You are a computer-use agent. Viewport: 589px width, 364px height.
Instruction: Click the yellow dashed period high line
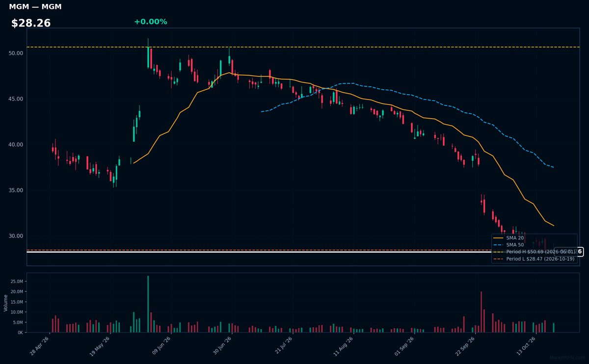point(303,47)
